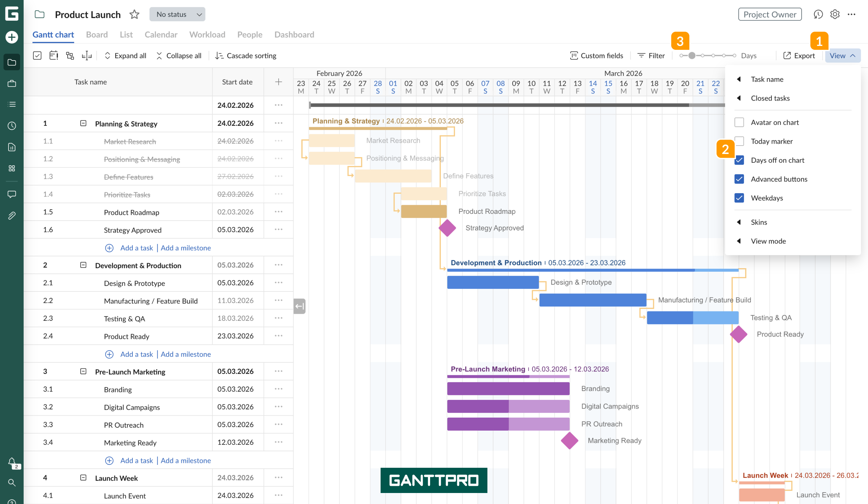
Task: Open the comments bubble icon in sidebar
Action: (x=11, y=194)
